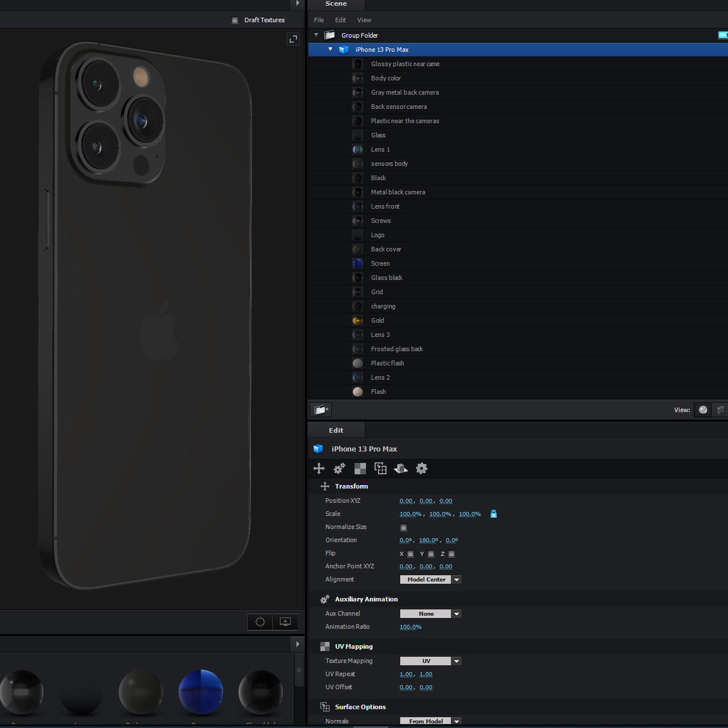Click the iPhone 13 Pro Max cube icon

(x=344, y=50)
